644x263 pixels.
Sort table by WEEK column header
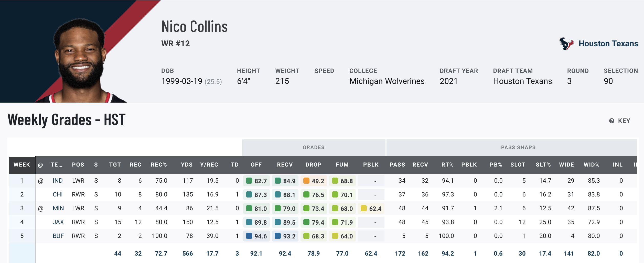[x=22, y=165]
